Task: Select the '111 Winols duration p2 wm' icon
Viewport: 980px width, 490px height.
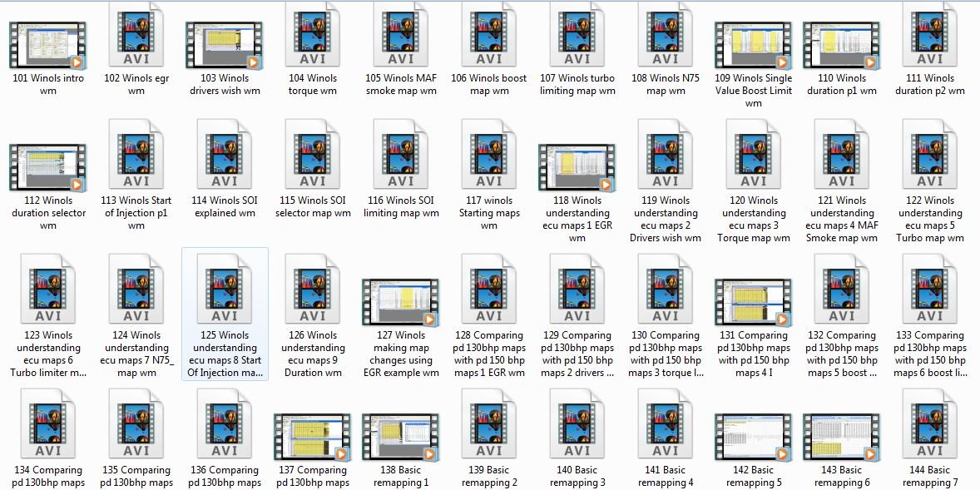Action: click(x=929, y=34)
